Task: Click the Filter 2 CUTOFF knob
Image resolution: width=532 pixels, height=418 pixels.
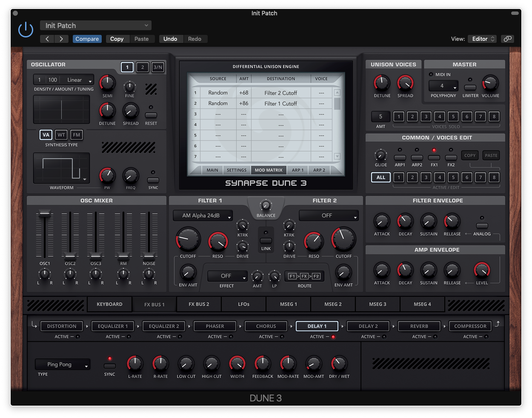Action: (x=343, y=240)
